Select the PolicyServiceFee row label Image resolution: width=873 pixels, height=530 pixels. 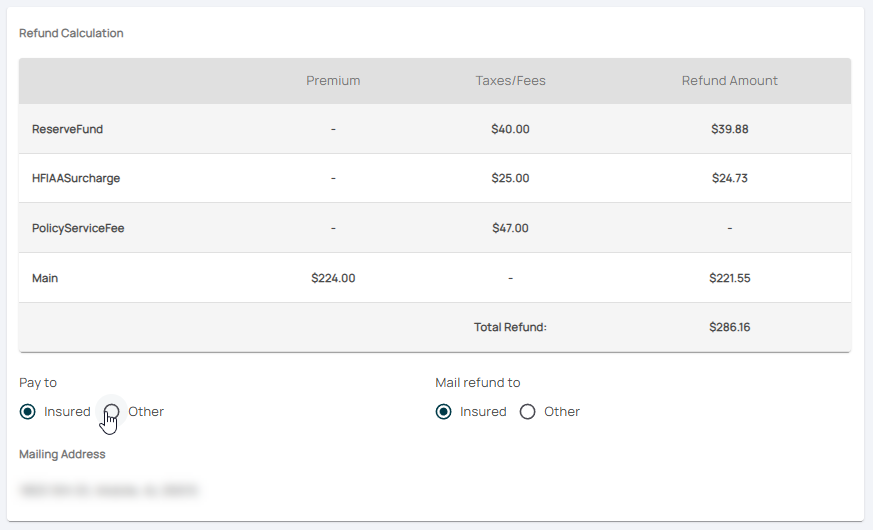(78, 228)
